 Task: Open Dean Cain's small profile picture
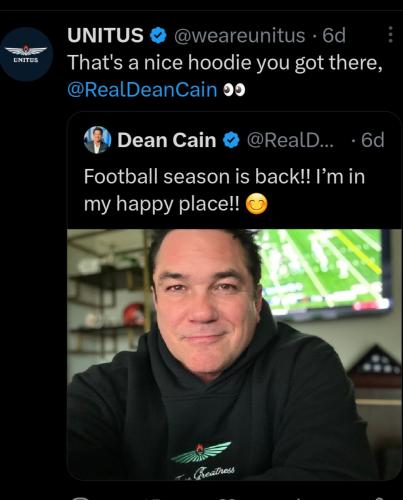[97, 140]
